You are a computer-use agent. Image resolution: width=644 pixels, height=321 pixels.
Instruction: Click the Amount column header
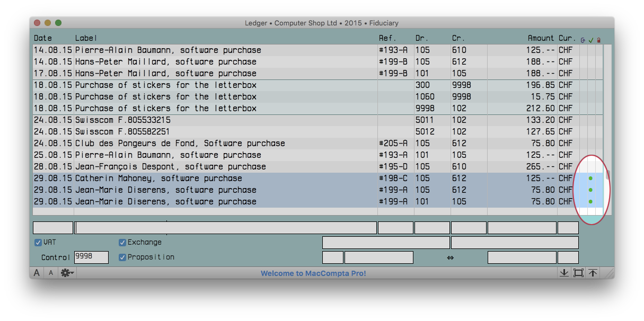[541, 38]
